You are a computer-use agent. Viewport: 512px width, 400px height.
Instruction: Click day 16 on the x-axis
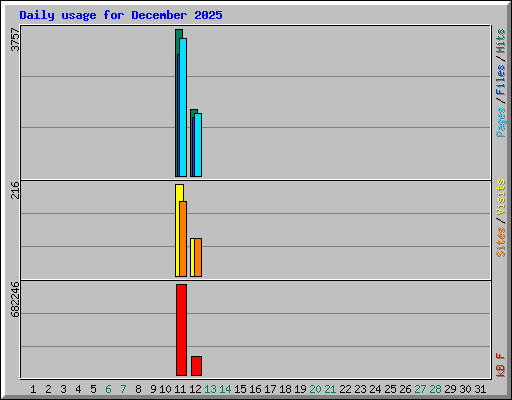255,389
